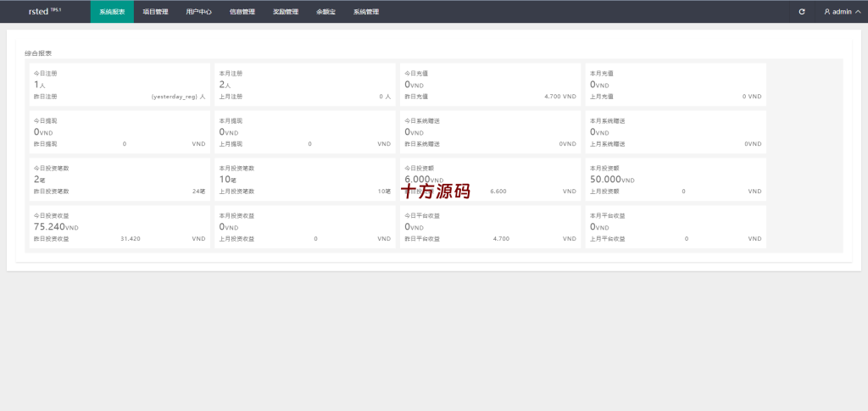Click the 今日系统赠送 label

[422, 121]
